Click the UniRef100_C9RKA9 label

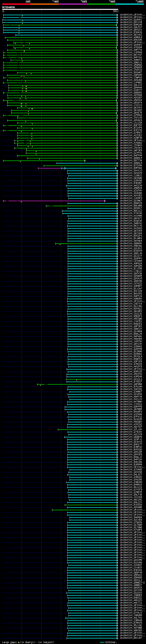(x=131, y=620)
